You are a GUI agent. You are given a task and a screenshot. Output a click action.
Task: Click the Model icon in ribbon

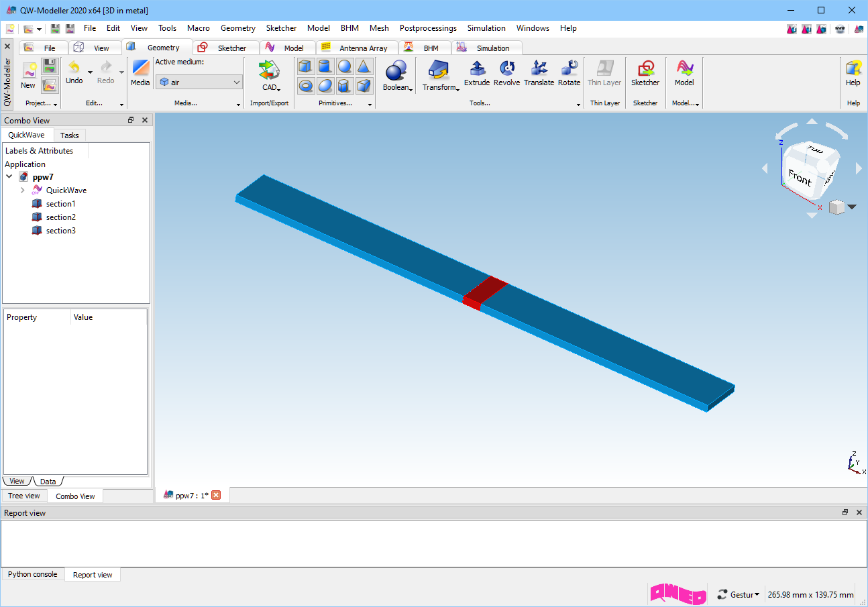click(x=684, y=73)
